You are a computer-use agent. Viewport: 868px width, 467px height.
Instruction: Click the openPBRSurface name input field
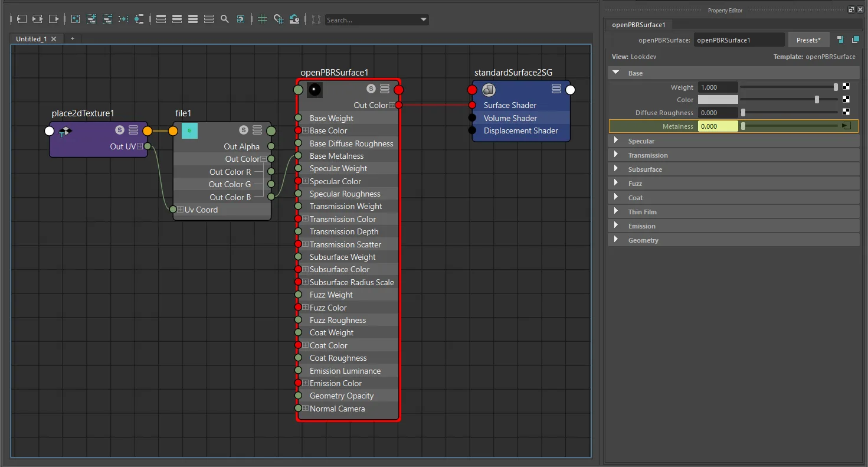pos(739,40)
